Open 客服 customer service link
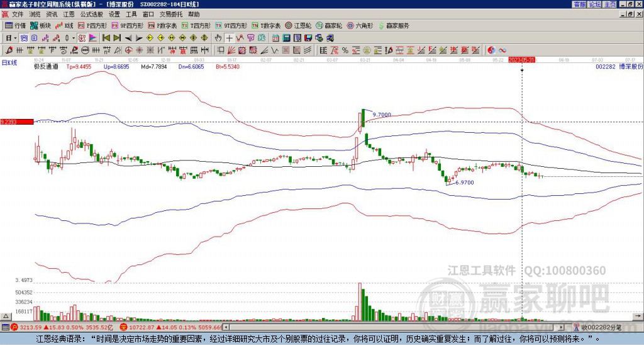 click(579, 4)
